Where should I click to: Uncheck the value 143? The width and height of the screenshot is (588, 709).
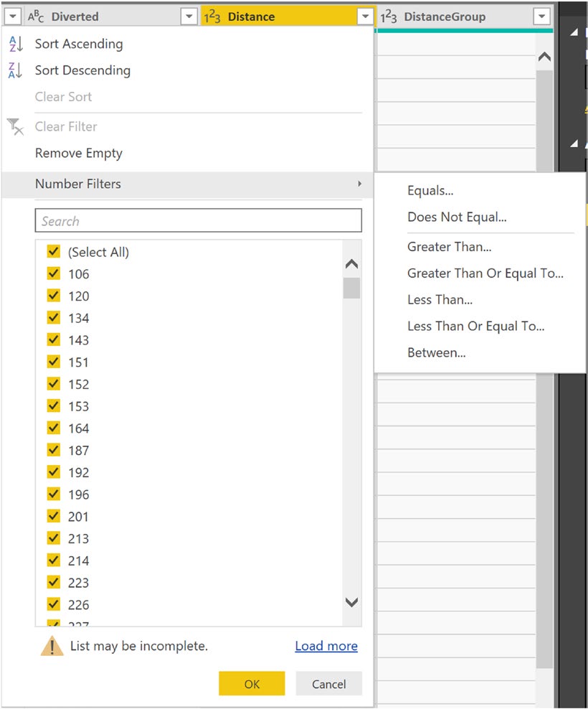click(53, 339)
